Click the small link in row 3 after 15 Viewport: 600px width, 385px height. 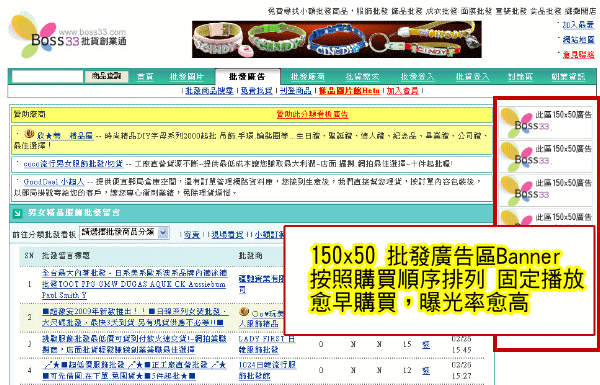426,345
